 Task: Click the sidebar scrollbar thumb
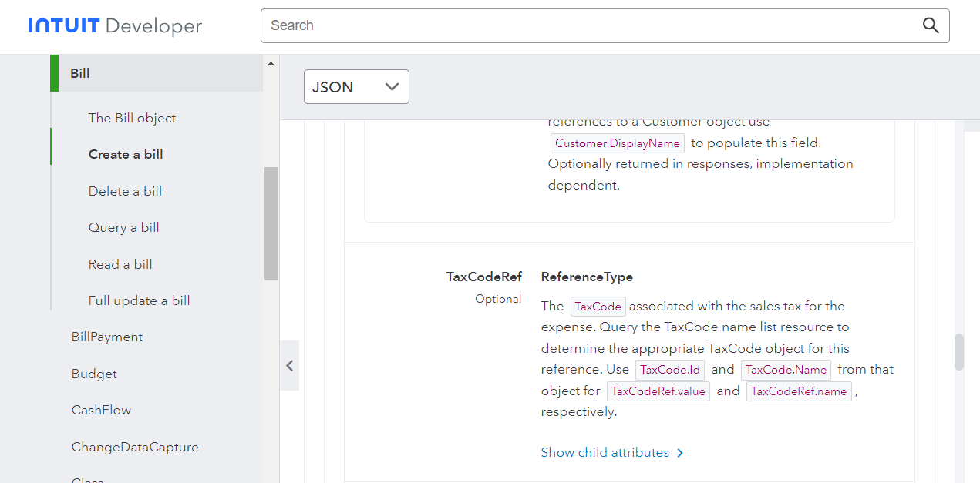(x=271, y=223)
